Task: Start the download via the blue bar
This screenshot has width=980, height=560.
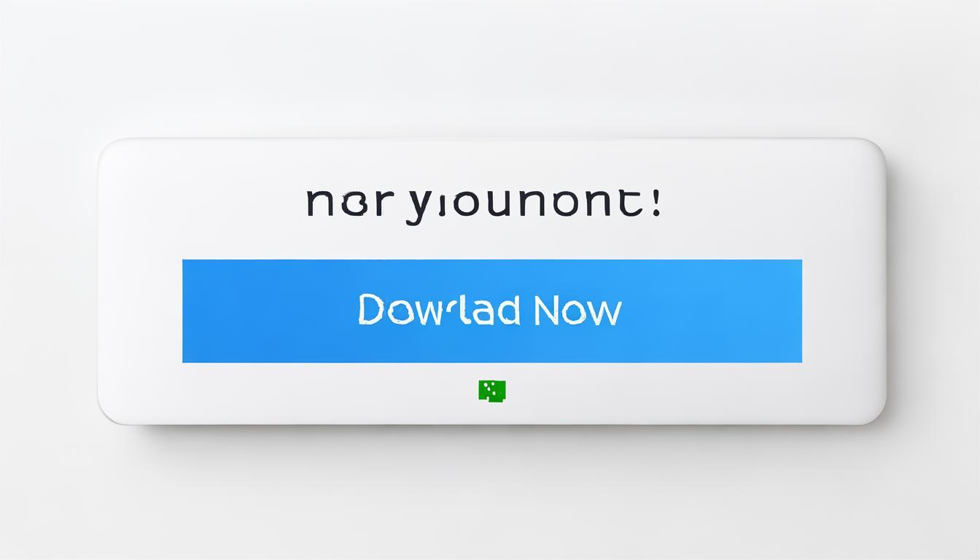Action: click(492, 311)
